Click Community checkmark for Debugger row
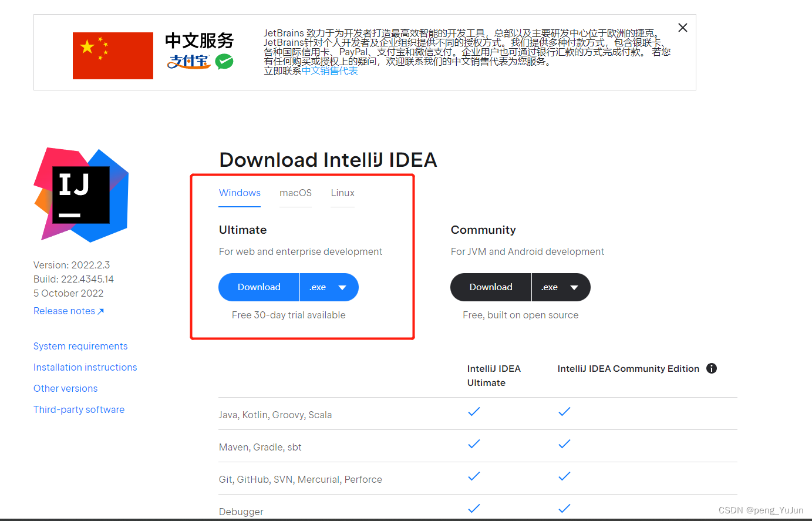This screenshot has height=521, width=812. coord(564,509)
